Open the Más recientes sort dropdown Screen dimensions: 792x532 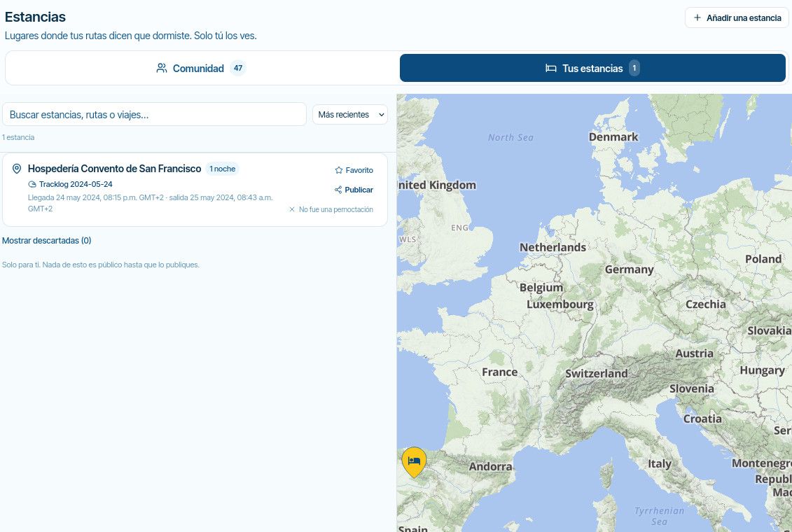[x=350, y=115]
